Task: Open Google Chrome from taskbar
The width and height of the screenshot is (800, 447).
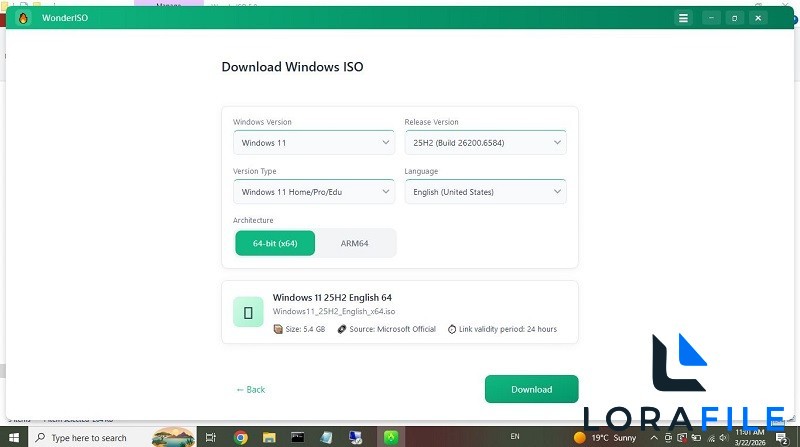Action: coord(241,437)
